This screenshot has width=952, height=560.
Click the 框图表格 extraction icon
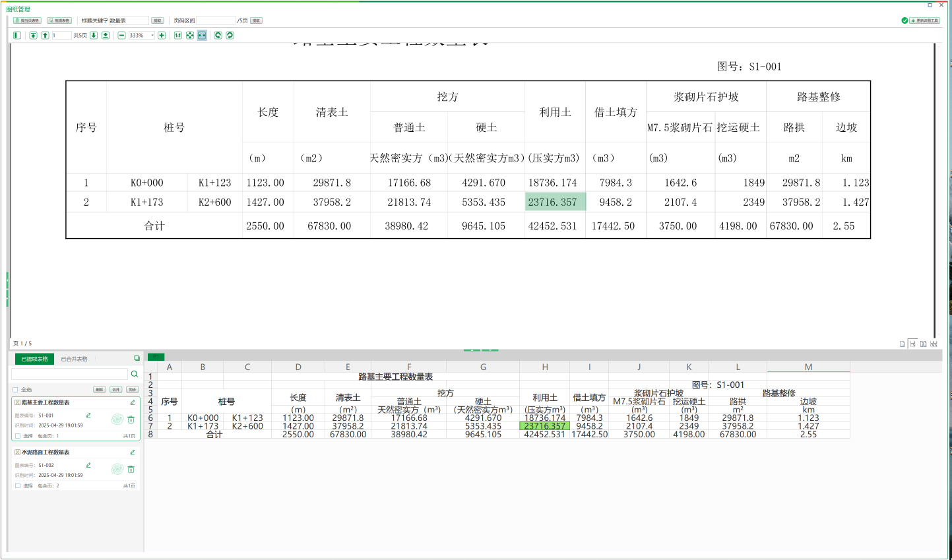point(58,20)
